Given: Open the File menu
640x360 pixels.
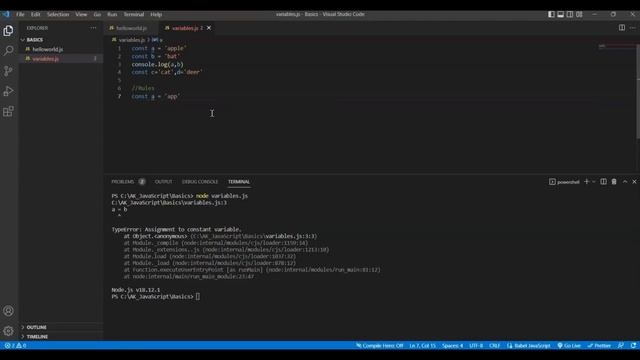Looking at the screenshot, I should pos(20,14).
